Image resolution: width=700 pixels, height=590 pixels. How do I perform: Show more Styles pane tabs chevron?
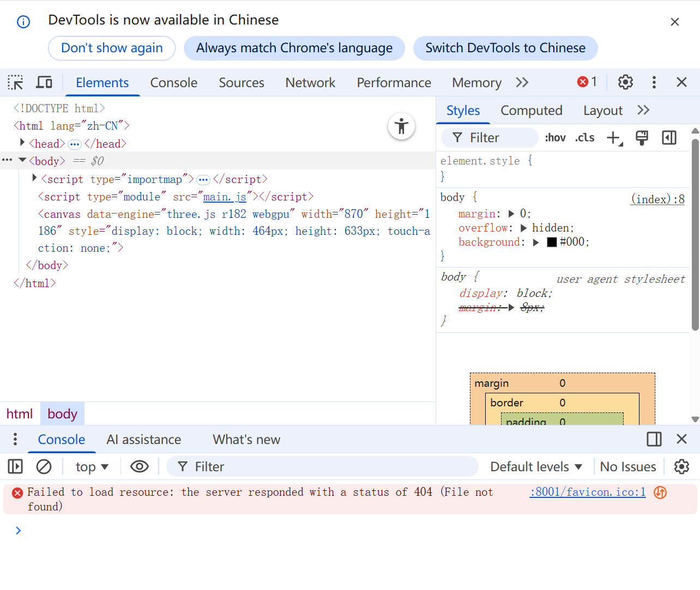pyautogui.click(x=643, y=110)
